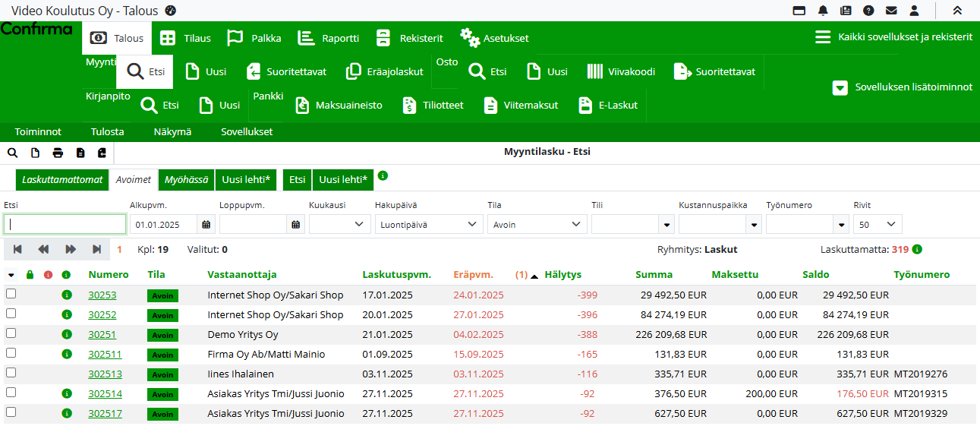The height and width of the screenshot is (426, 980).
Task: Jump to the last page of results
Action: click(x=97, y=249)
